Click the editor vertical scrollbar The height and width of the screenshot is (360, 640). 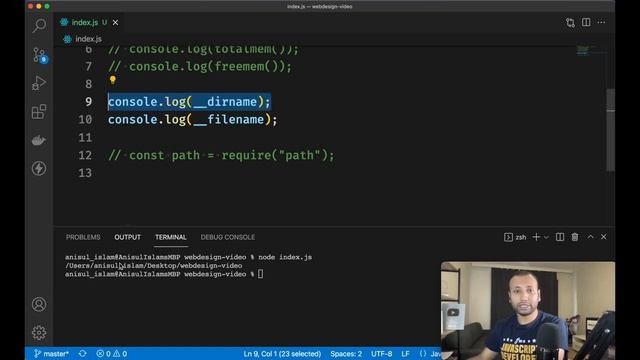611,130
